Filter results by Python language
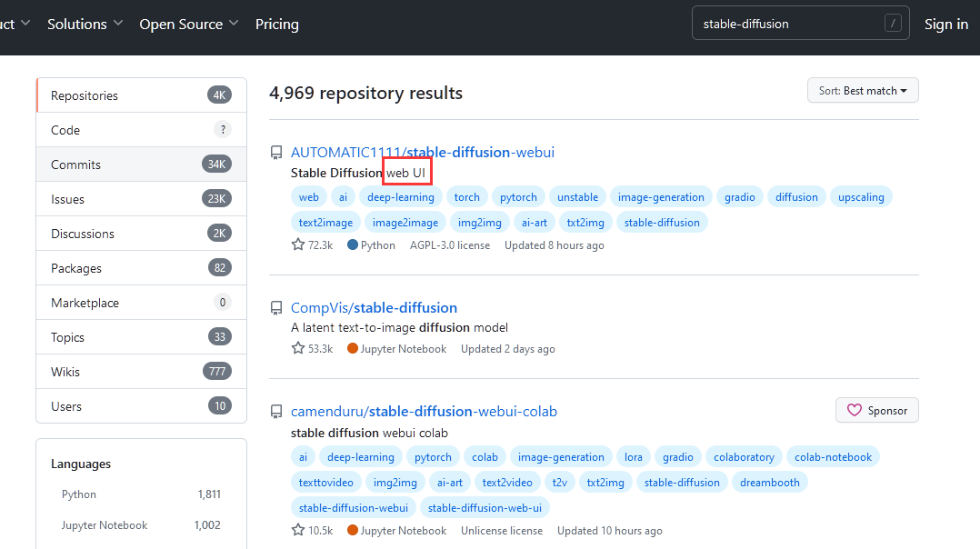This screenshot has height=549, width=980. tap(141, 494)
